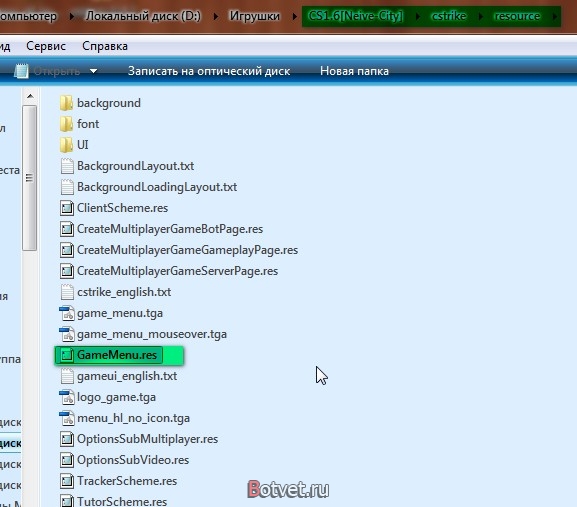Image resolution: width=577 pixels, height=507 pixels.
Task: Select the font folder icon
Action: point(66,124)
